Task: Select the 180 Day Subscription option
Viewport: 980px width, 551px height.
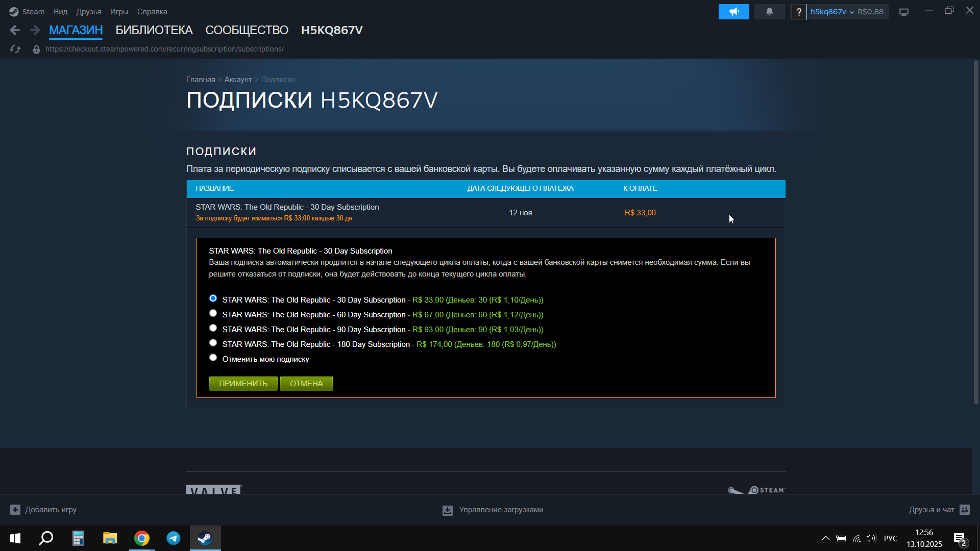Action: [x=213, y=343]
